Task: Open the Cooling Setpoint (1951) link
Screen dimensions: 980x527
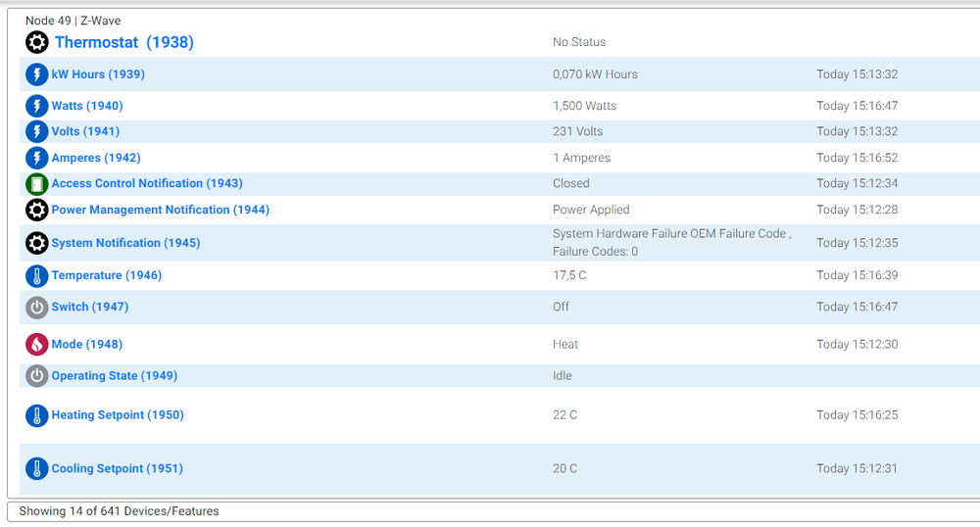Action: [x=117, y=469]
